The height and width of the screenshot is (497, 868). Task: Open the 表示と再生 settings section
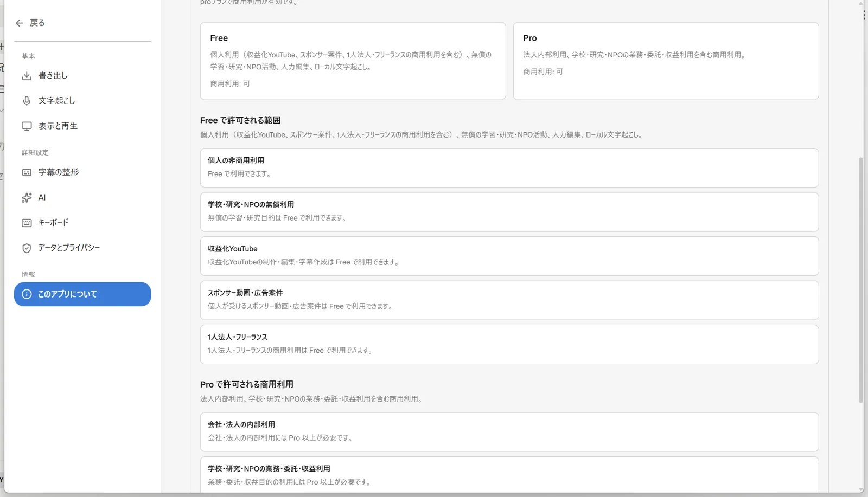click(x=82, y=126)
